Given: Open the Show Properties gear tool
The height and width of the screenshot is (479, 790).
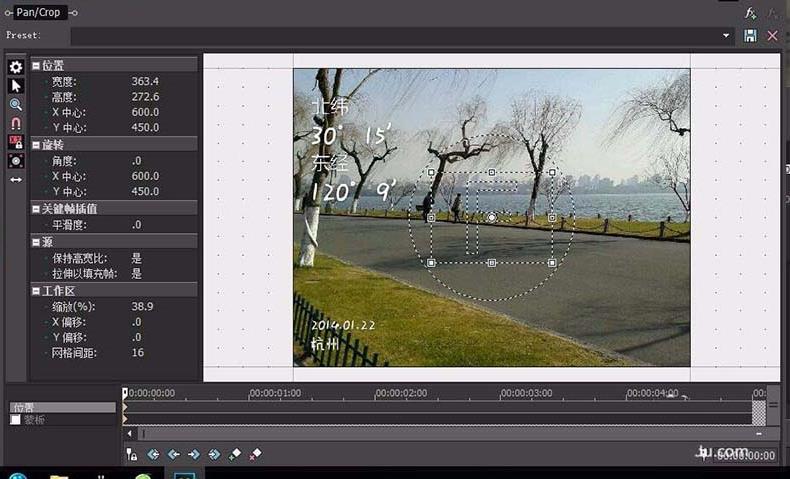Looking at the screenshot, I should [16, 67].
